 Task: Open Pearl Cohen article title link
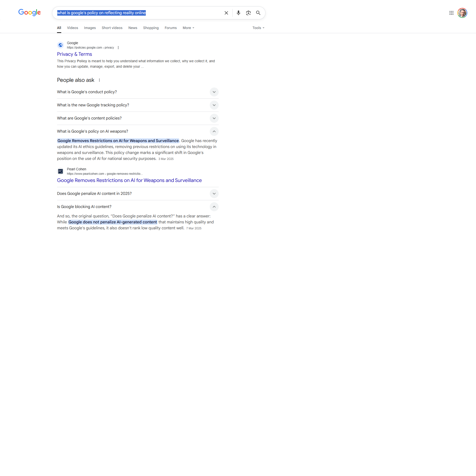[x=129, y=180]
